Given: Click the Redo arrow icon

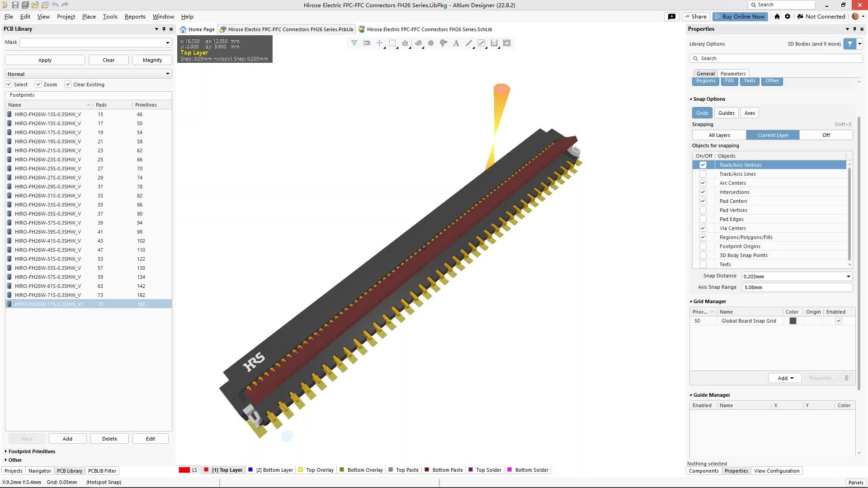Looking at the screenshot, I should coord(65,5).
